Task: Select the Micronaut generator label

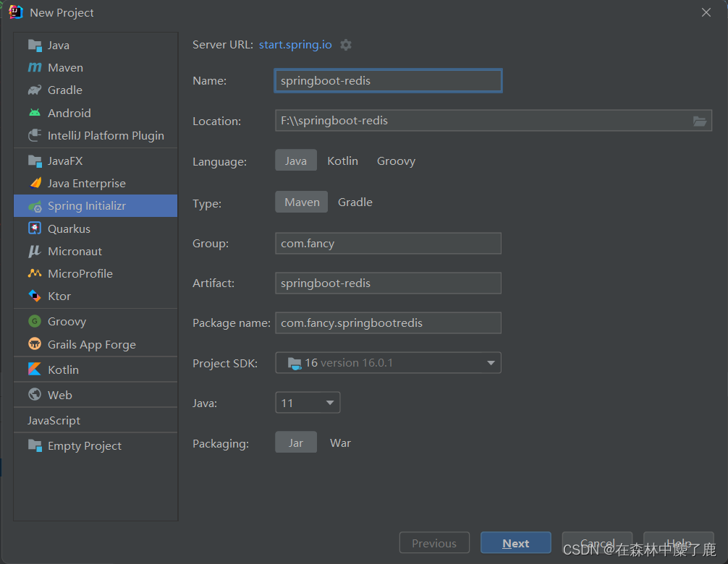Action: (x=75, y=251)
